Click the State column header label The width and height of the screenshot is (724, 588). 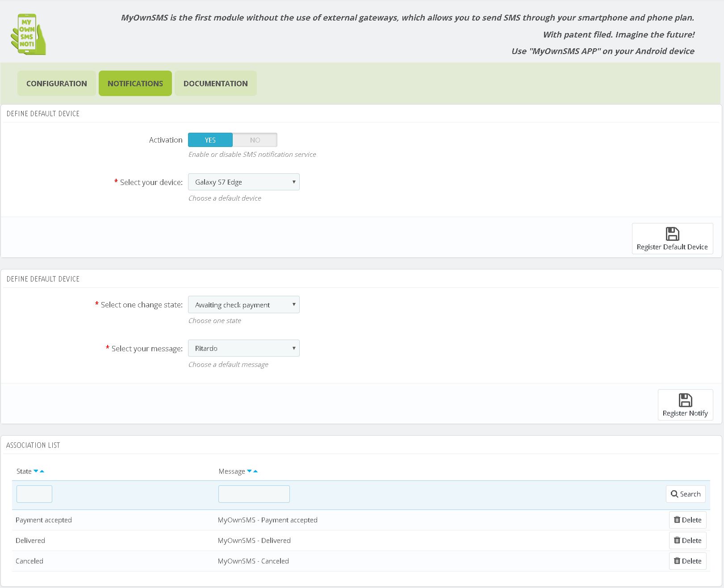pos(24,471)
